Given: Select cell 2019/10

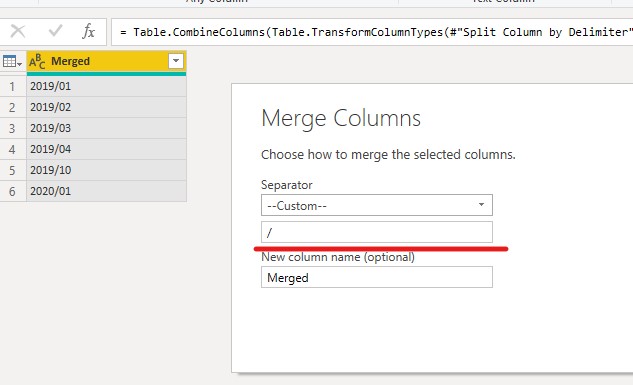Looking at the screenshot, I should click(x=107, y=170).
